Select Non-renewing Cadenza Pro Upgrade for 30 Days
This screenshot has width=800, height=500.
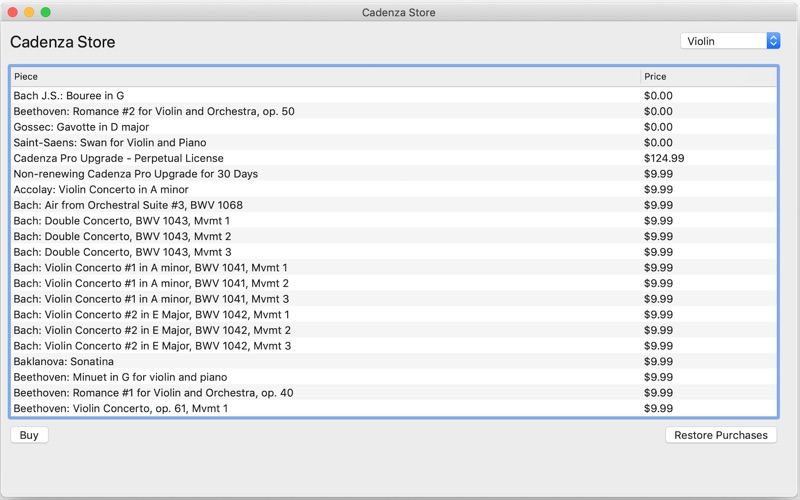pos(393,174)
